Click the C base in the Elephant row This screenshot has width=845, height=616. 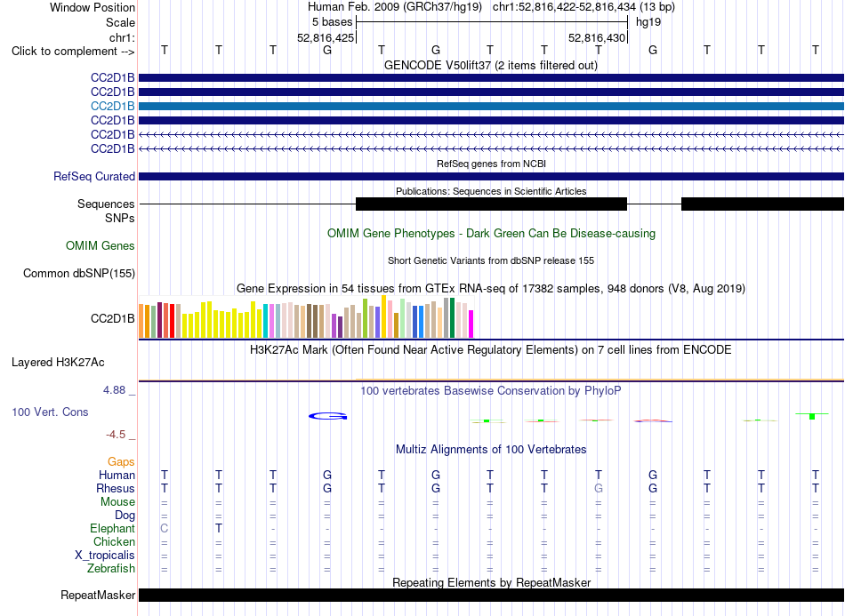tap(165, 529)
